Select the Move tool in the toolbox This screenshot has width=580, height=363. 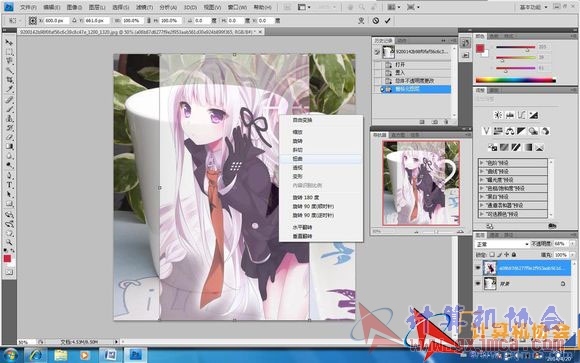[9, 42]
